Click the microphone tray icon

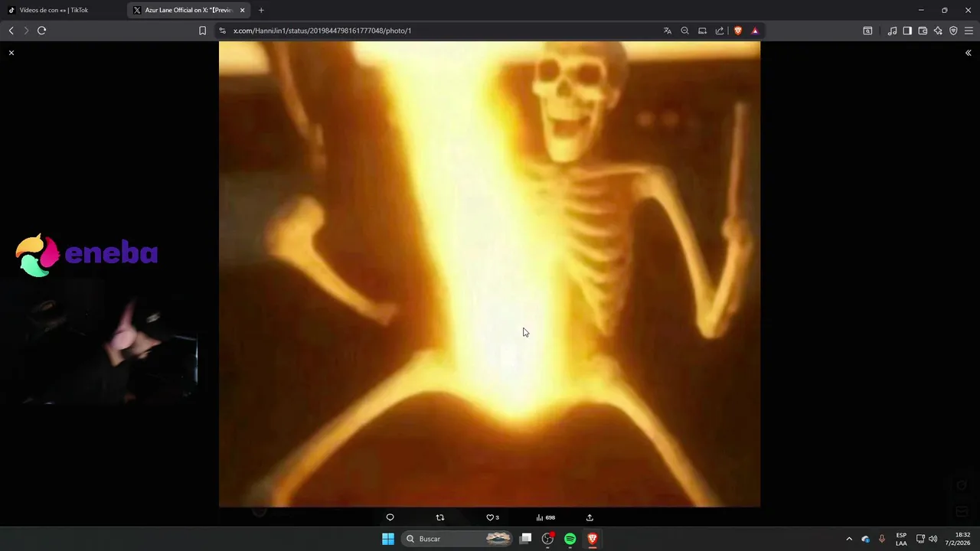882,539
